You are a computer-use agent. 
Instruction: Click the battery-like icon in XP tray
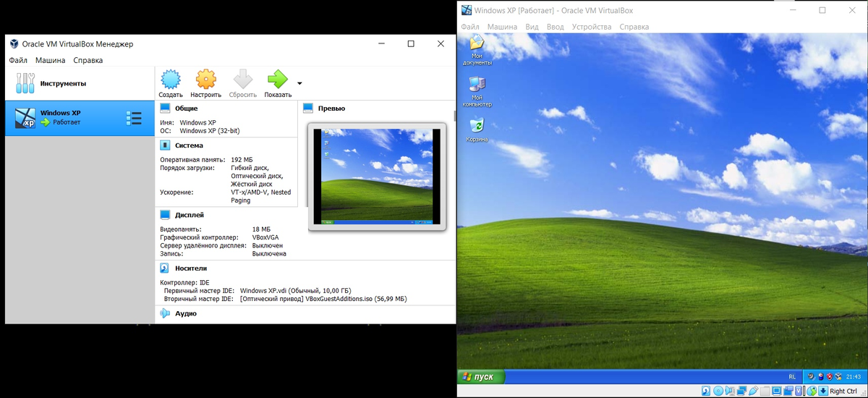click(821, 376)
